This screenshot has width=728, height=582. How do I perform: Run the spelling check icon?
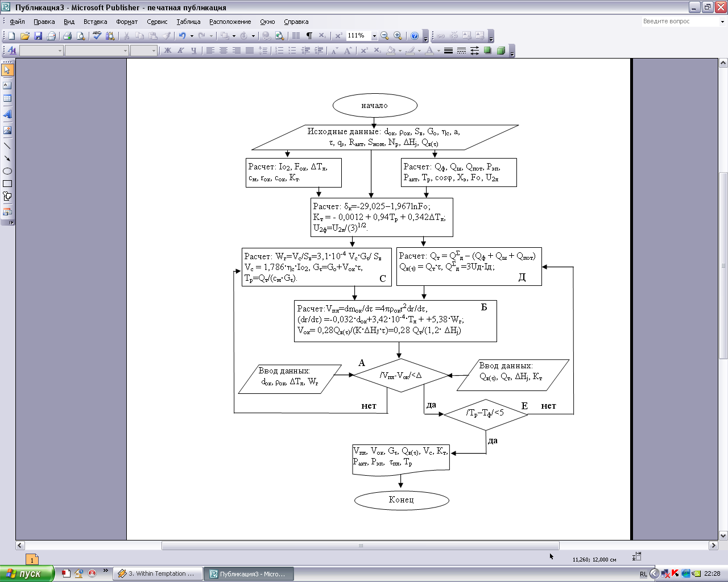[x=97, y=36]
